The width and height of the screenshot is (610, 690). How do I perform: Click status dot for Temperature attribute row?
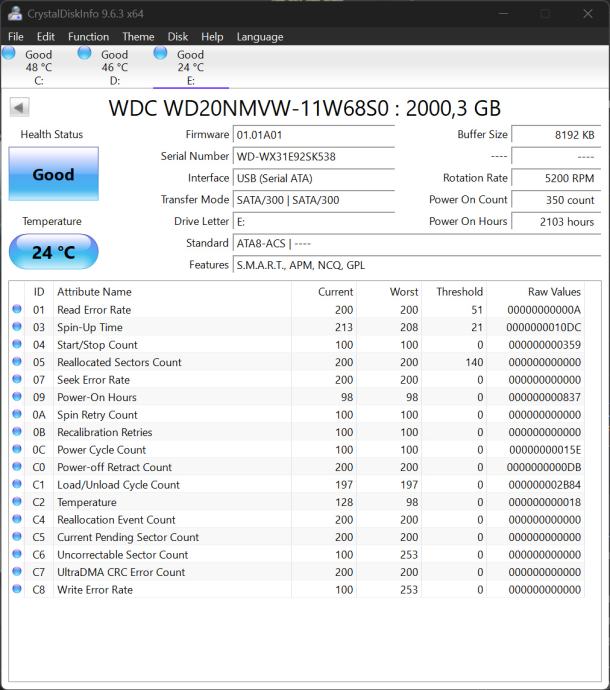click(17, 501)
